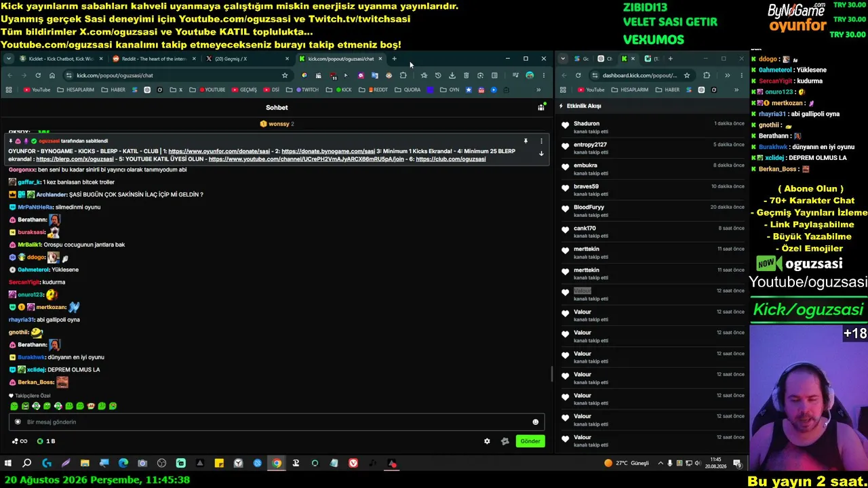Open the YouTube bookmark in dashboard browser

point(591,89)
